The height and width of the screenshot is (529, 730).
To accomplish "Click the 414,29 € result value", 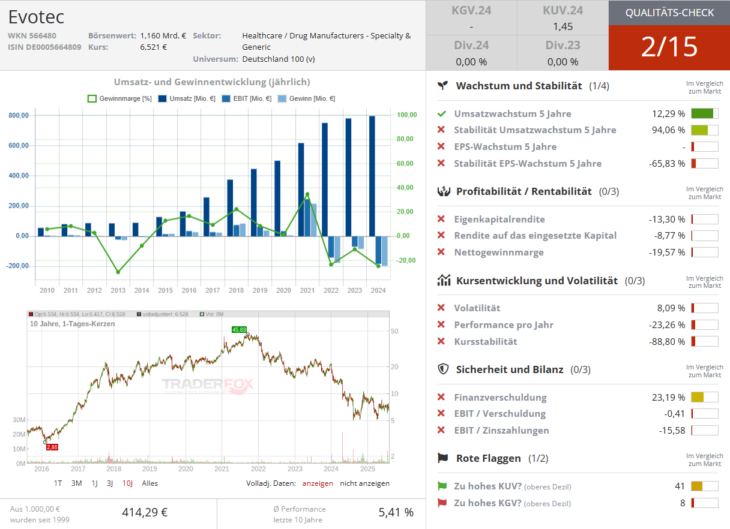I will [144, 513].
